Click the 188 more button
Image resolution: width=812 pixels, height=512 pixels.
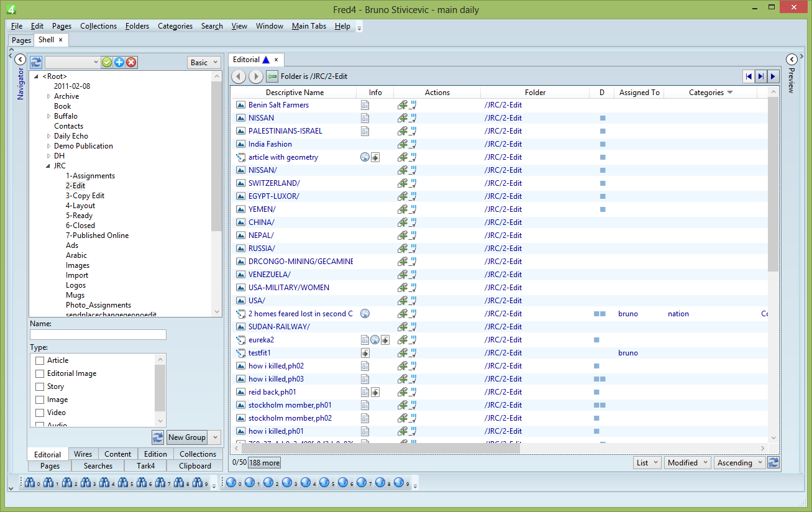pos(265,462)
